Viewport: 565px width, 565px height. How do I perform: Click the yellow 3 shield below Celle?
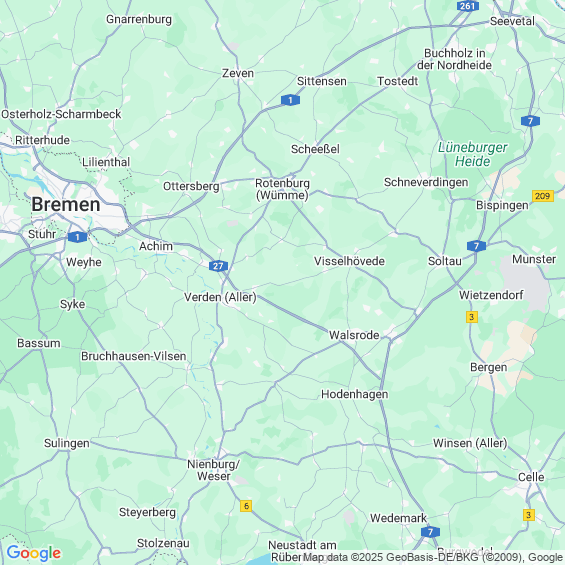point(529,515)
